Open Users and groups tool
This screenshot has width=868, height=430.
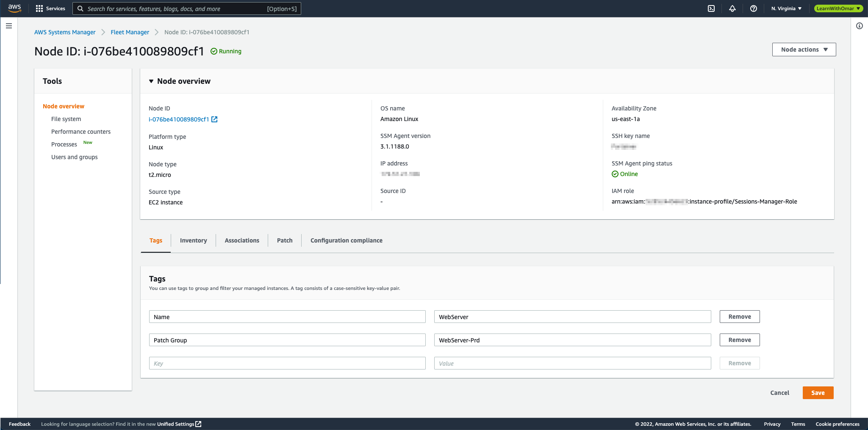point(75,157)
